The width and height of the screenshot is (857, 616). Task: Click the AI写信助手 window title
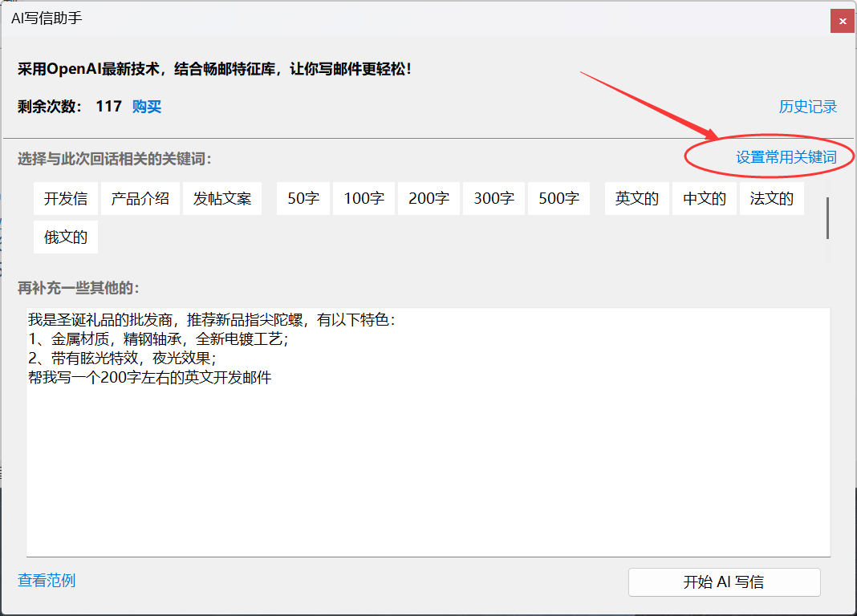[x=47, y=18]
